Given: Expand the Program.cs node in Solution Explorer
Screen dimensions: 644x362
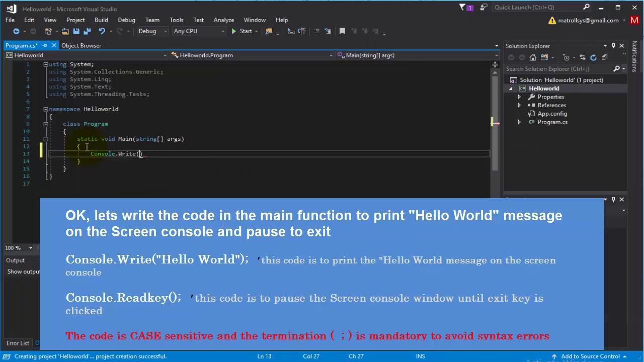Looking at the screenshot, I should coord(519,122).
